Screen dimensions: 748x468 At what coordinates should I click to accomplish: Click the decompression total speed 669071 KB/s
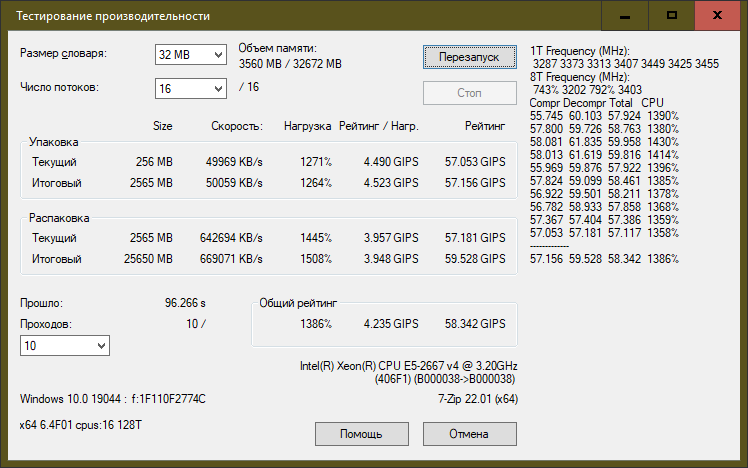coord(231,259)
